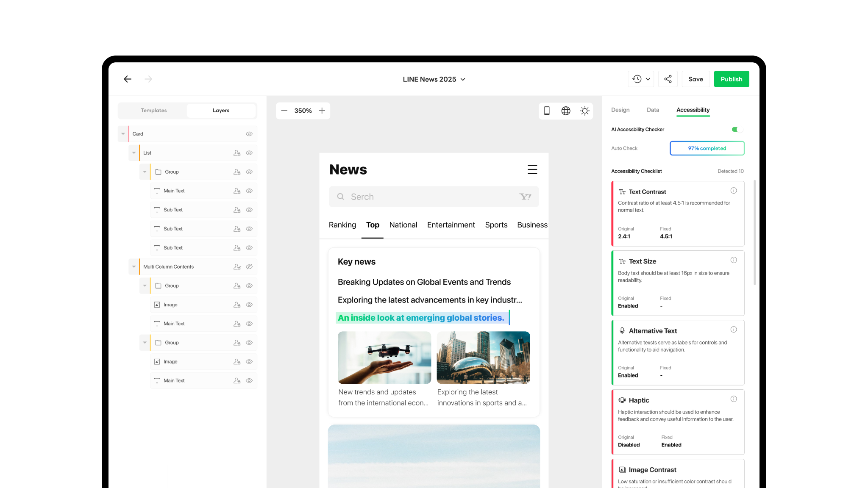Open history dropdown chevron

click(x=648, y=79)
